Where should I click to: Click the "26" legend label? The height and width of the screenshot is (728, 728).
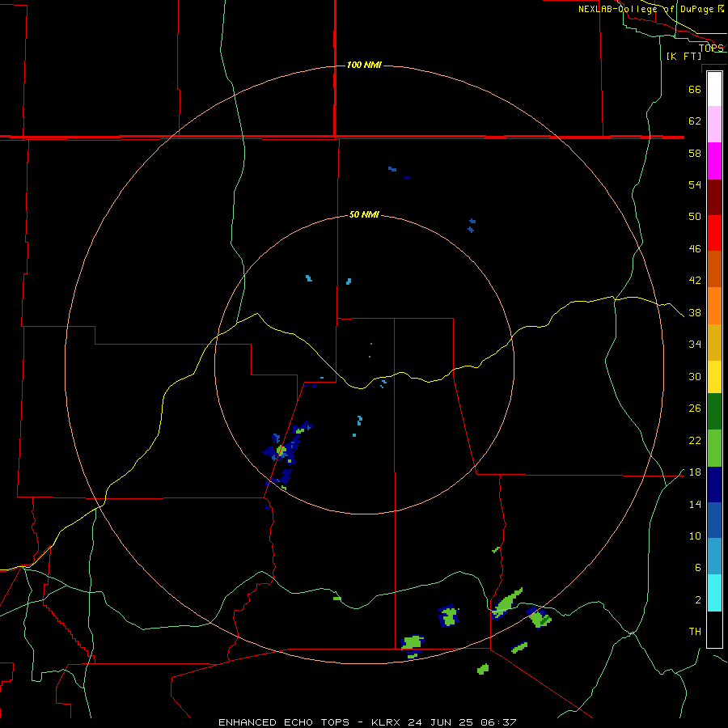pyautogui.click(x=695, y=408)
